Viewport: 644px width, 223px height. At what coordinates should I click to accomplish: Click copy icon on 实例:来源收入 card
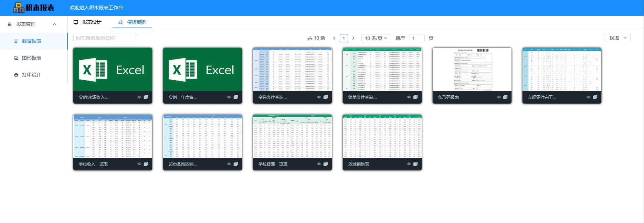[x=146, y=97]
